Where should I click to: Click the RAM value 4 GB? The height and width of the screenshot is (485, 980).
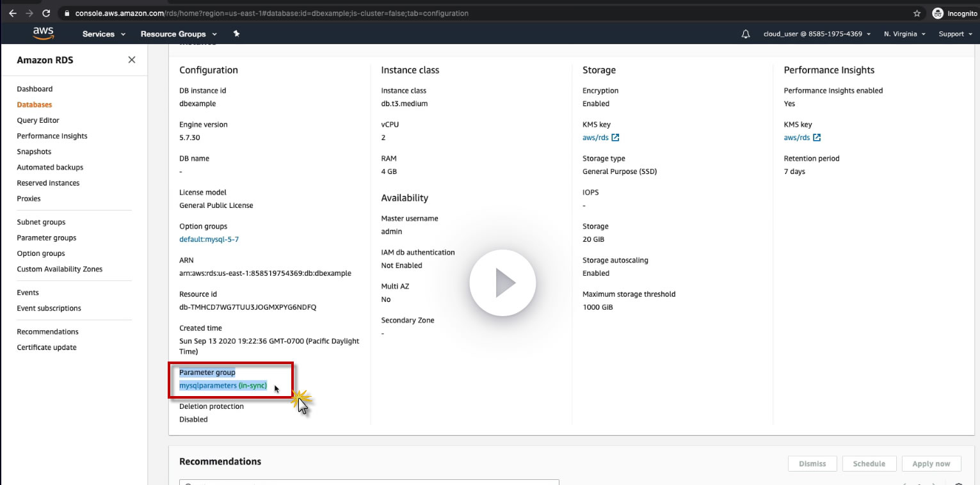coord(389,171)
